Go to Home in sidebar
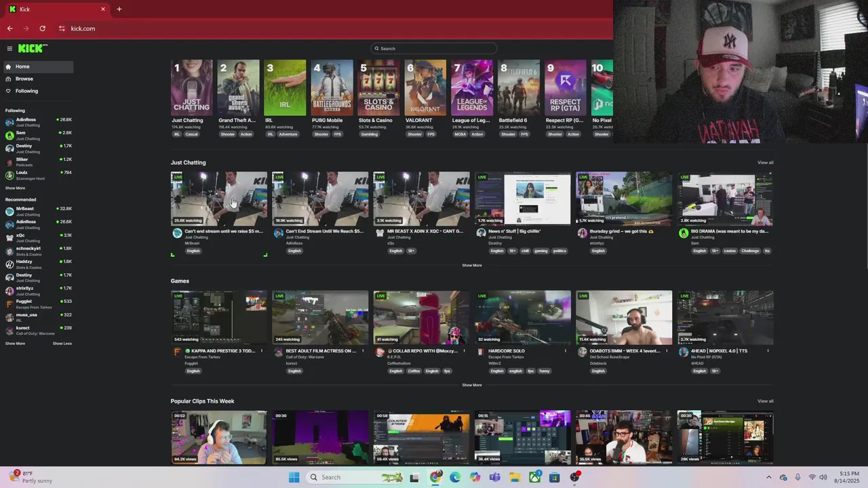The width and height of the screenshot is (868, 488). tap(38, 66)
